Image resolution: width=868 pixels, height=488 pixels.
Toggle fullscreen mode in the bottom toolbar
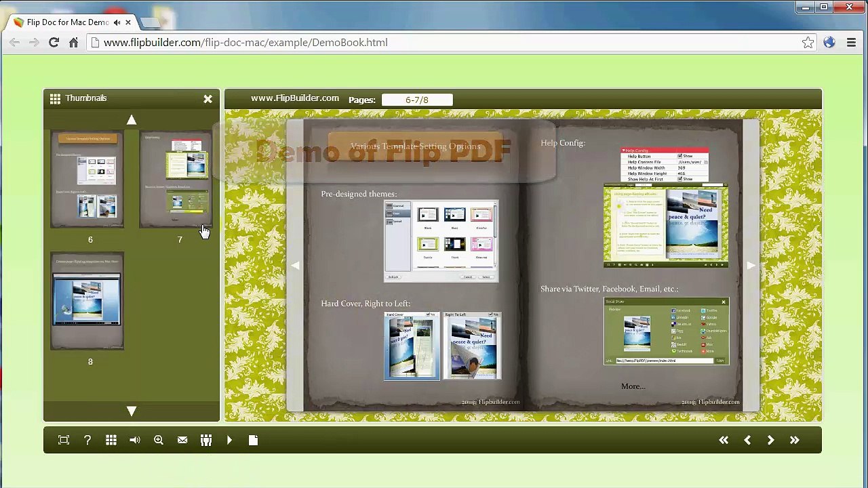coord(64,440)
